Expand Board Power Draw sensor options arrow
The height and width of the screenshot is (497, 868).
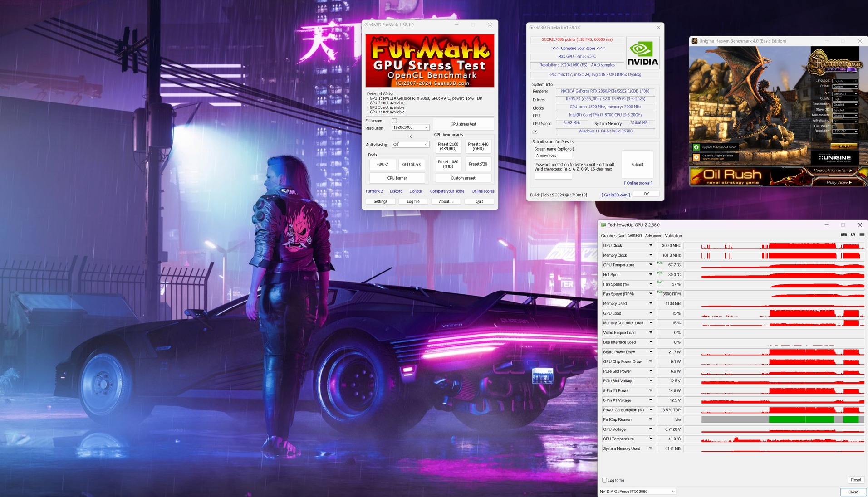[x=651, y=352]
